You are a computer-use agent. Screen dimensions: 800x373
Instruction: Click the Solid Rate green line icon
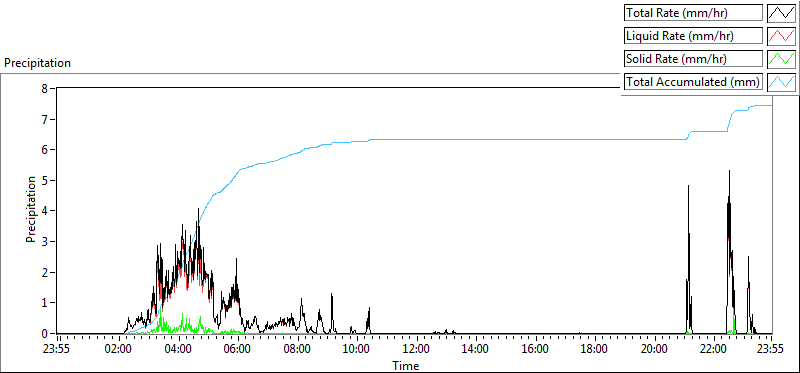coord(781,59)
